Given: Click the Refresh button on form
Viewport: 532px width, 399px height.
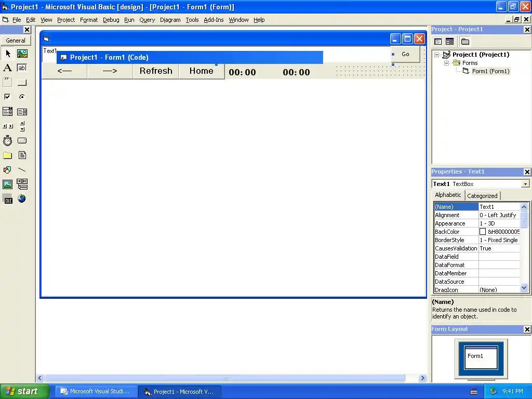Looking at the screenshot, I should pos(156,71).
